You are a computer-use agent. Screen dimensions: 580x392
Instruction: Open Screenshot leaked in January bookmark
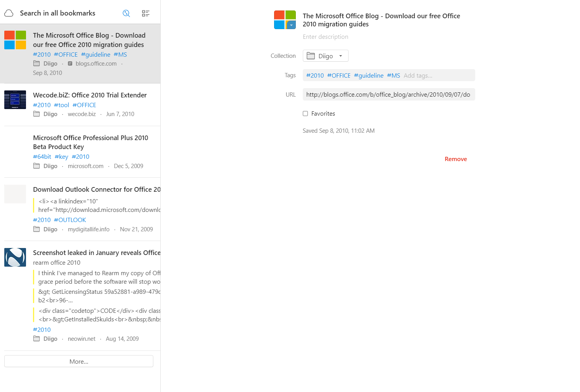click(97, 253)
